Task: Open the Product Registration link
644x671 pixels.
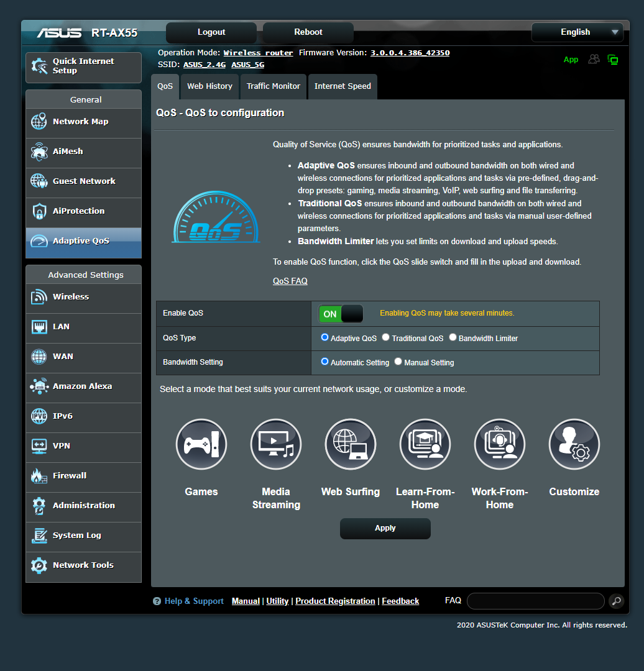Action: click(335, 601)
